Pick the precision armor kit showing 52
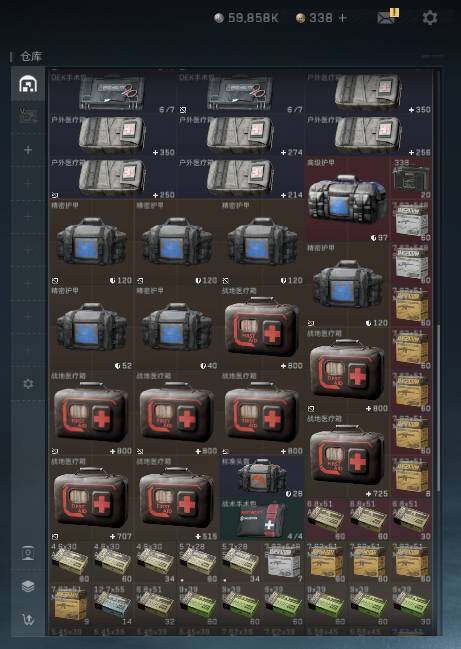The height and width of the screenshot is (649, 461). [91, 328]
